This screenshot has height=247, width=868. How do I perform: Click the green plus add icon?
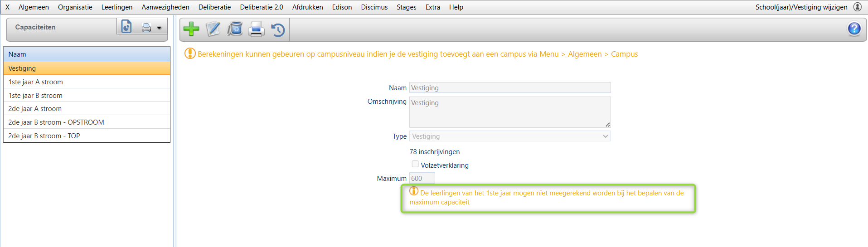(x=191, y=29)
